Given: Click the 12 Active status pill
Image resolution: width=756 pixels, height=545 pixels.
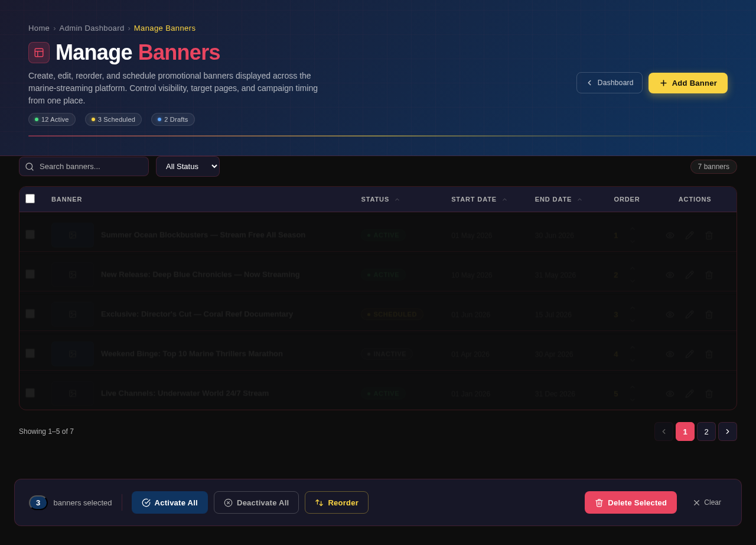Looking at the screenshot, I should click(x=52, y=119).
